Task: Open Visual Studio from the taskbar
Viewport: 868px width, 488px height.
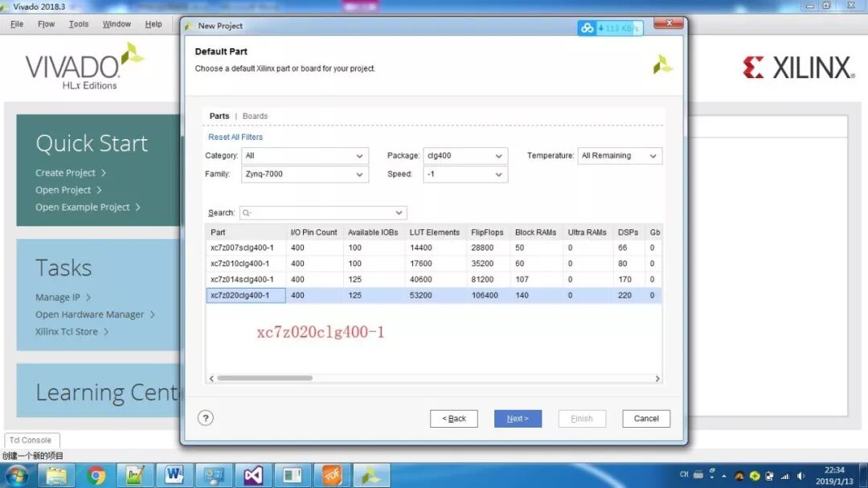Action: [x=253, y=476]
